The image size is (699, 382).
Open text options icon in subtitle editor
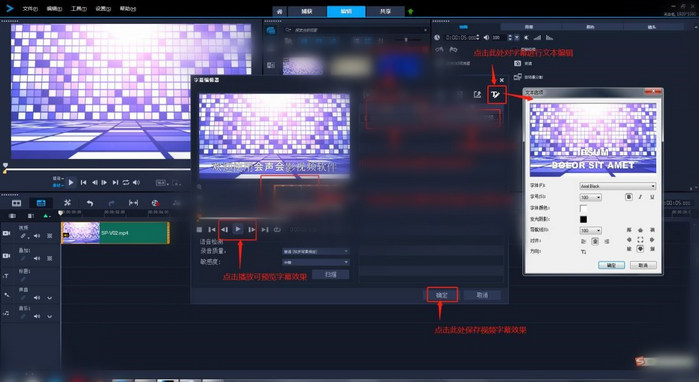pyautogui.click(x=496, y=94)
